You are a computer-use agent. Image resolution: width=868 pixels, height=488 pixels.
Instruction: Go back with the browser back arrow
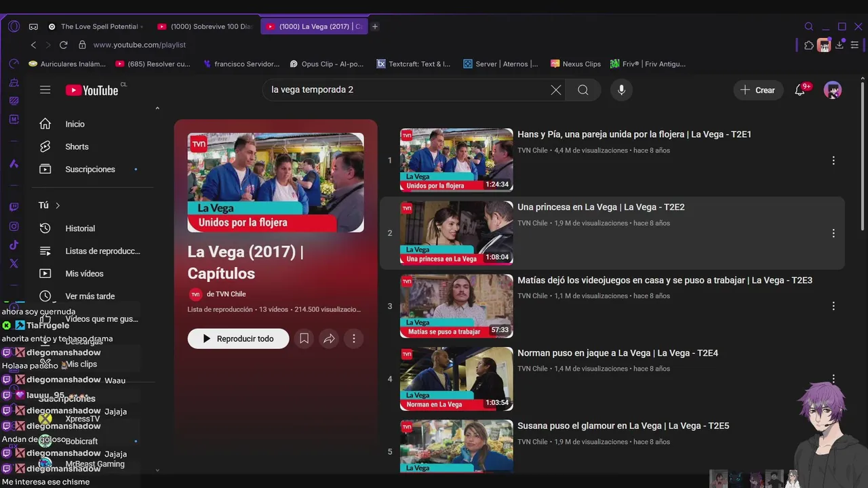pyautogui.click(x=33, y=45)
